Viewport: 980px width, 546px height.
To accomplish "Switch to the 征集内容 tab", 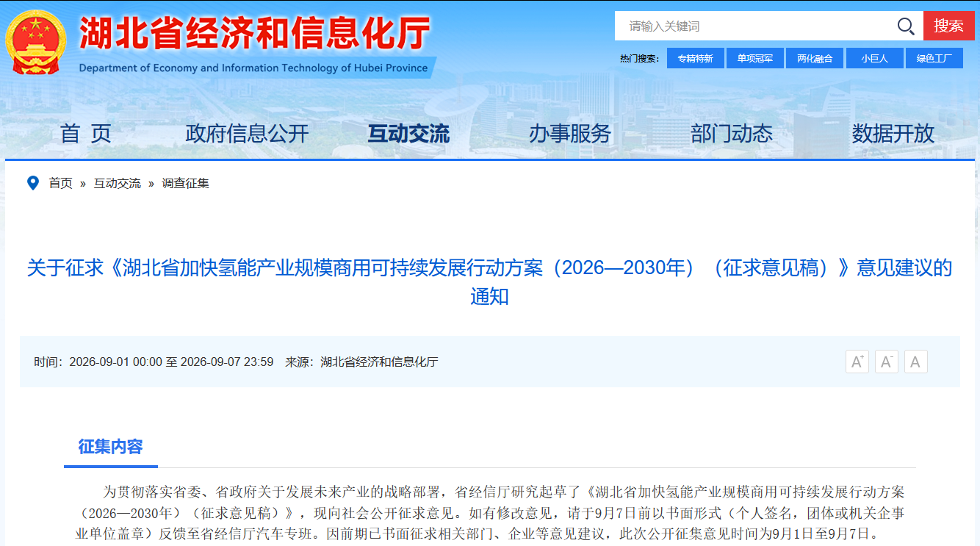I will (x=111, y=446).
